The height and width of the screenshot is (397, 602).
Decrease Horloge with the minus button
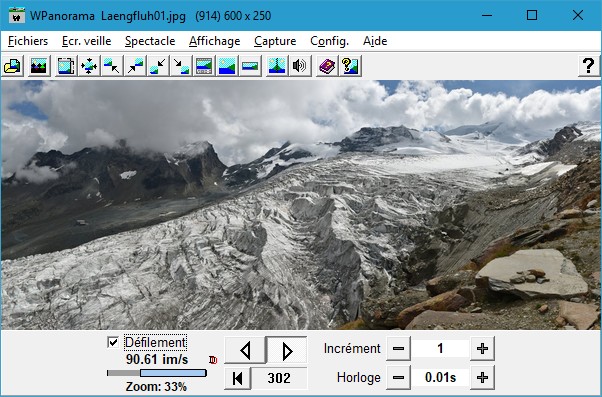tap(399, 378)
